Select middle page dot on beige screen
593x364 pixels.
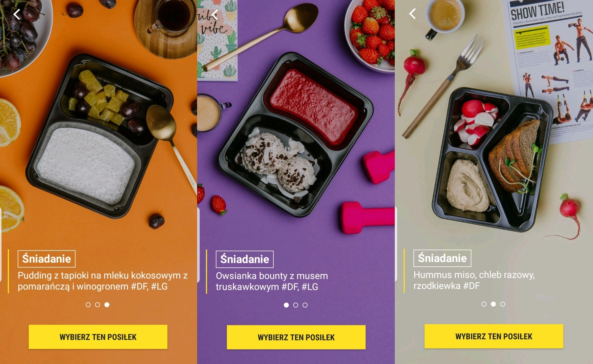click(x=493, y=304)
